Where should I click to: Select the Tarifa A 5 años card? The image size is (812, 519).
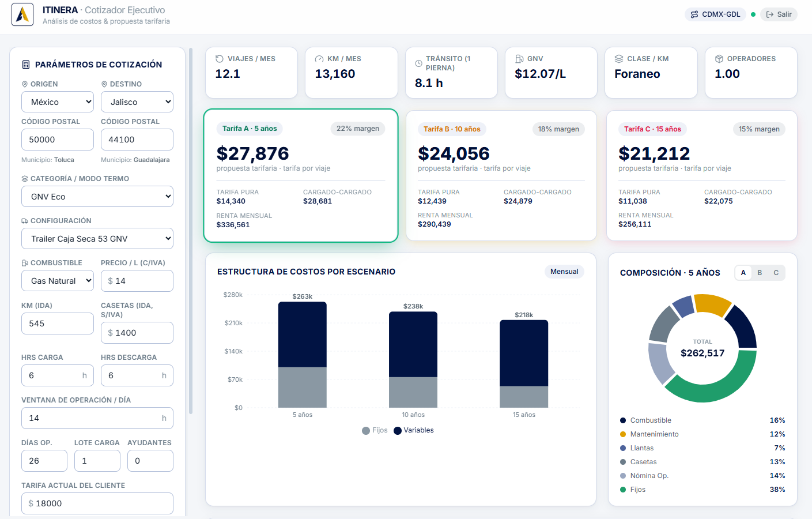tap(301, 175)
